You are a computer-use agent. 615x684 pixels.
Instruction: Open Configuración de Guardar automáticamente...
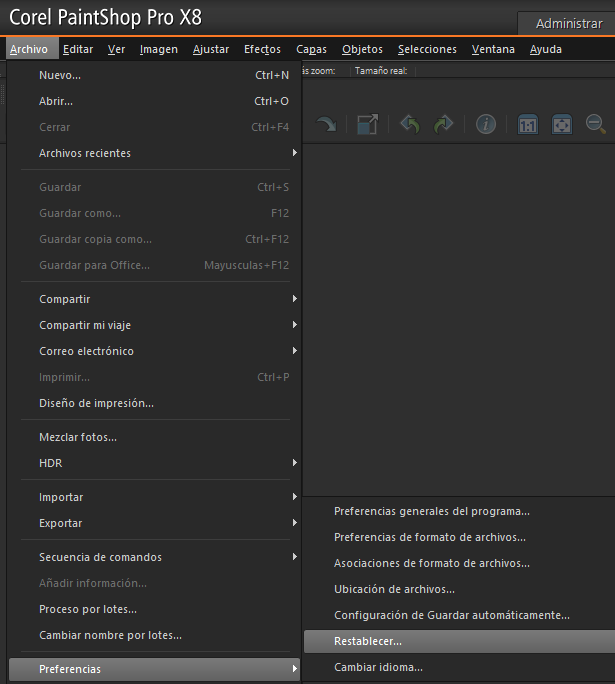tap(459, 615)
